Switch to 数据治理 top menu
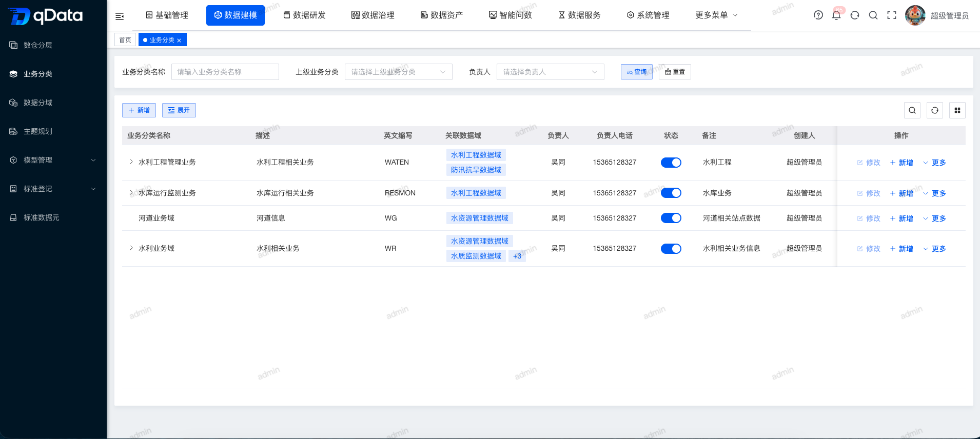Image resolution: width=980 pixels, height=439 pixels. tap(373, 15)
